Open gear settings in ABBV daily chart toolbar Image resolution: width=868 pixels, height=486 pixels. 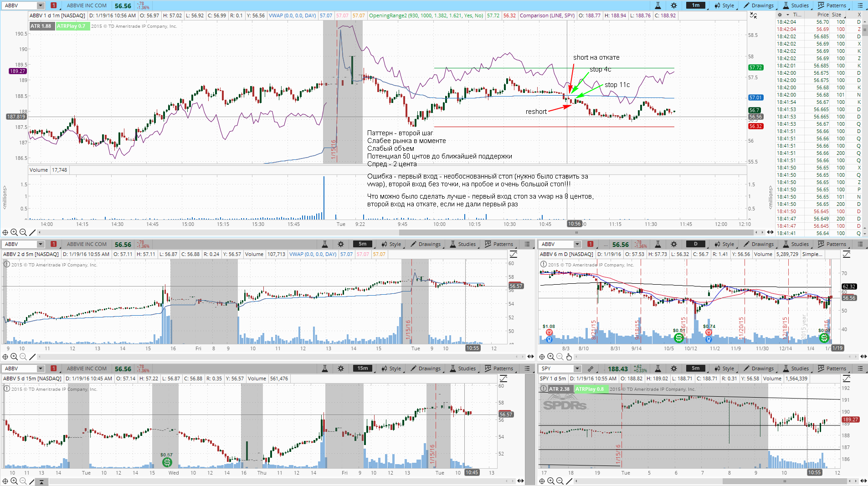pos(674,244)
